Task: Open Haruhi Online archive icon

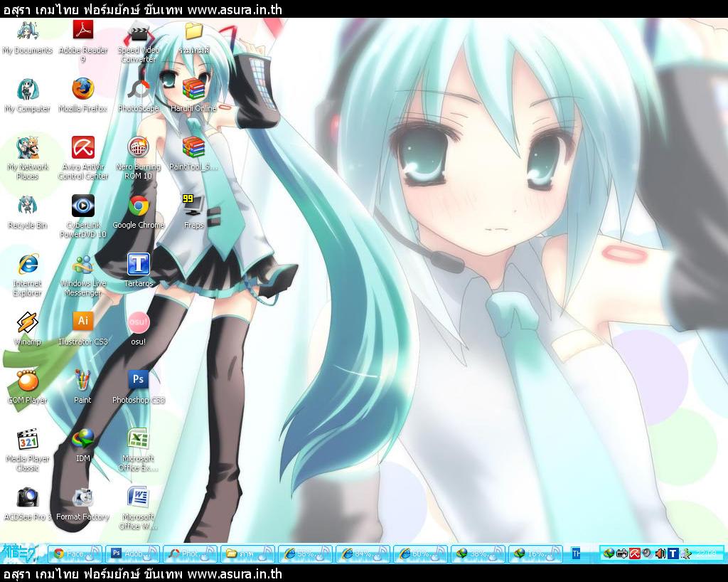Action: [193, 96]
